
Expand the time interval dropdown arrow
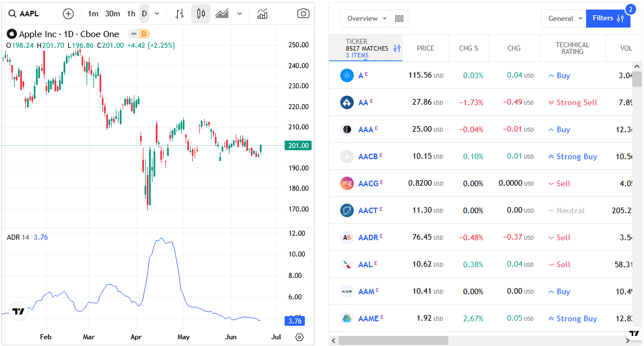coord(157,14)
